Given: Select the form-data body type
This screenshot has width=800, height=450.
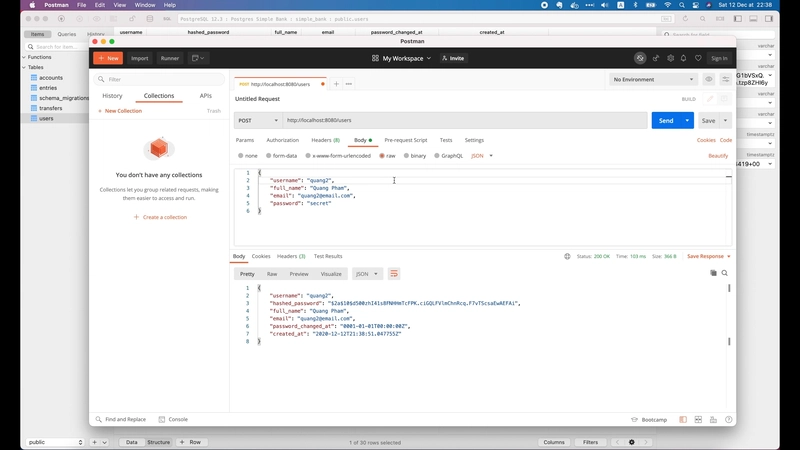Looking at the screenshot, I should click(x=266, y=156).
